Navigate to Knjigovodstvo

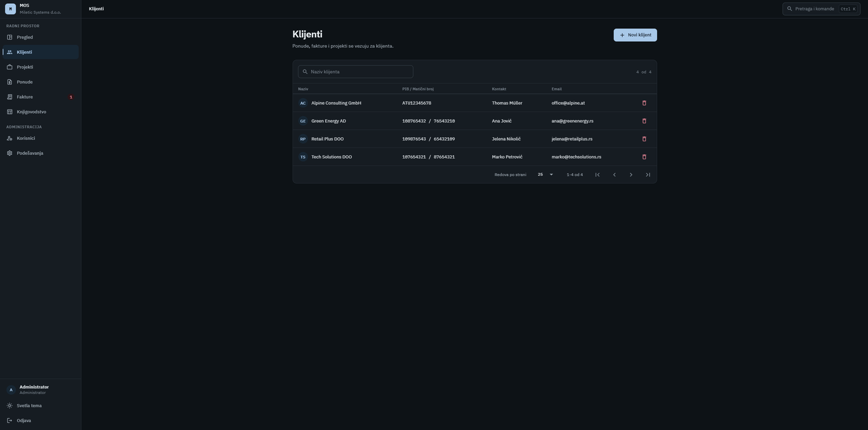[x=41, y=112]
